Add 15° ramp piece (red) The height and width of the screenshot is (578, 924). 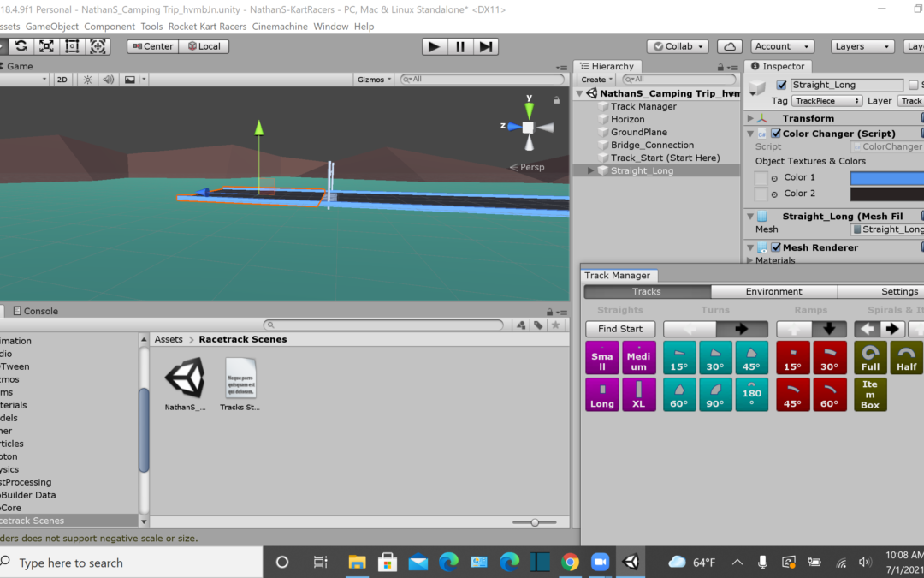tap(792, 357)
